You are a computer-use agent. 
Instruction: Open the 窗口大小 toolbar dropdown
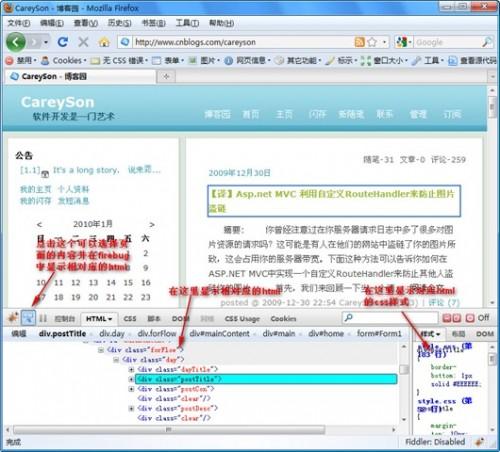coord(384,60)
